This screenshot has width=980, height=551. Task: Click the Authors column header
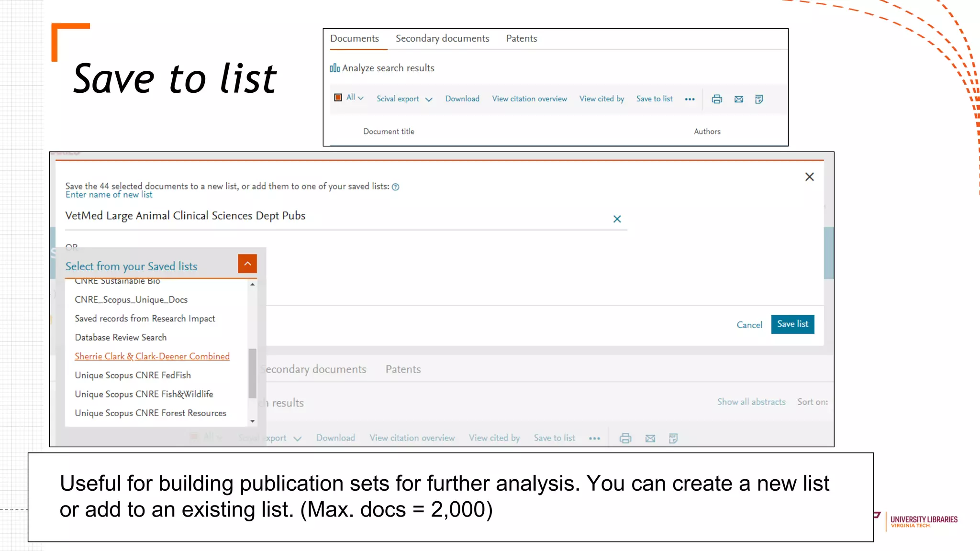point(707,132)
